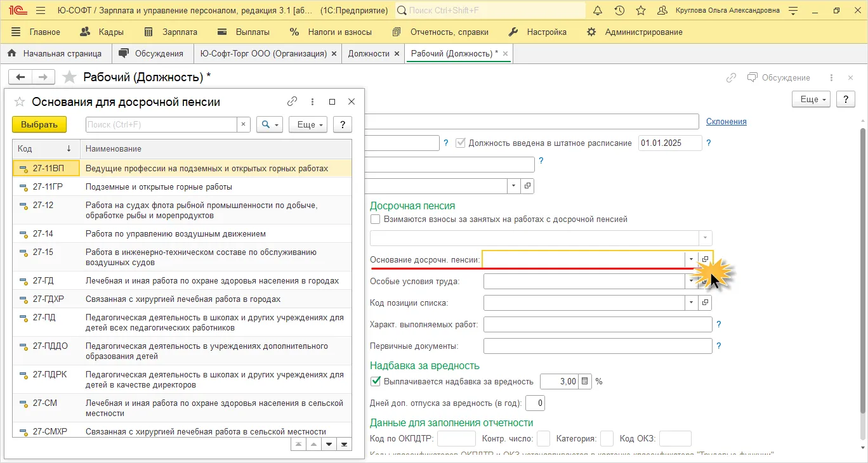Expand Основание досрочн. пенсии dropdown arrow
The width and height of the screenshot is (868, 463).
tap(690, 259)
